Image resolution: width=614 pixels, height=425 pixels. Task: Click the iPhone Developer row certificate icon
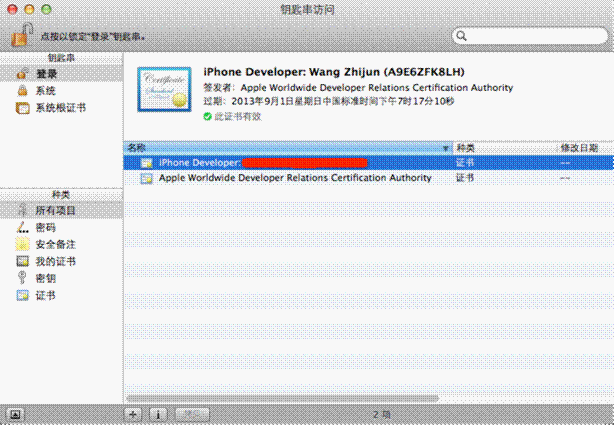coord(146,163)
